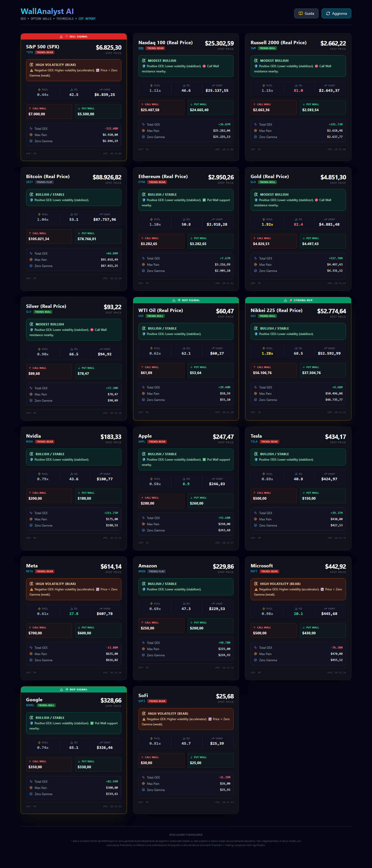Click the VWAP trend icon on Amazon card
Image resolution: width=372 pixels, height=868 pixels.
tap(213, 604)
